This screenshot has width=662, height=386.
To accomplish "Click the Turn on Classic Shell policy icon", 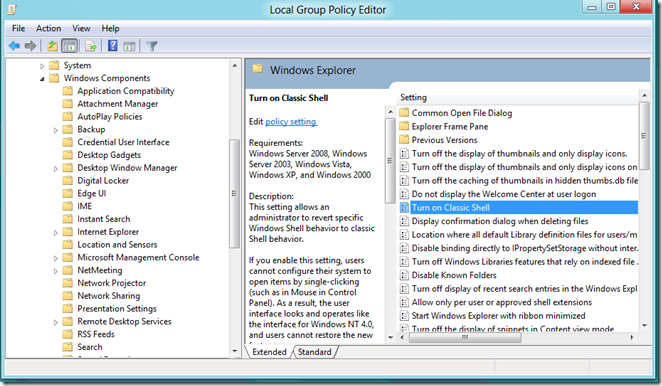I will point(404,207).
